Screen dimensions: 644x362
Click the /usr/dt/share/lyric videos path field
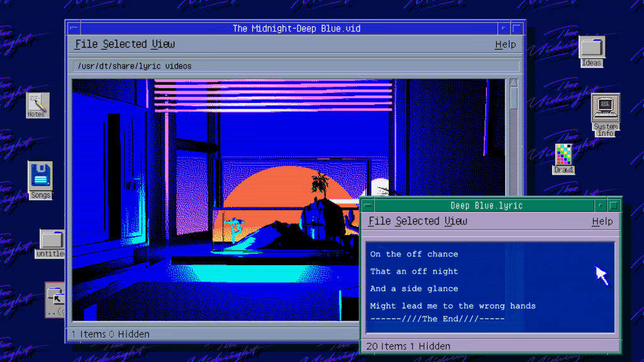[296, 66]
